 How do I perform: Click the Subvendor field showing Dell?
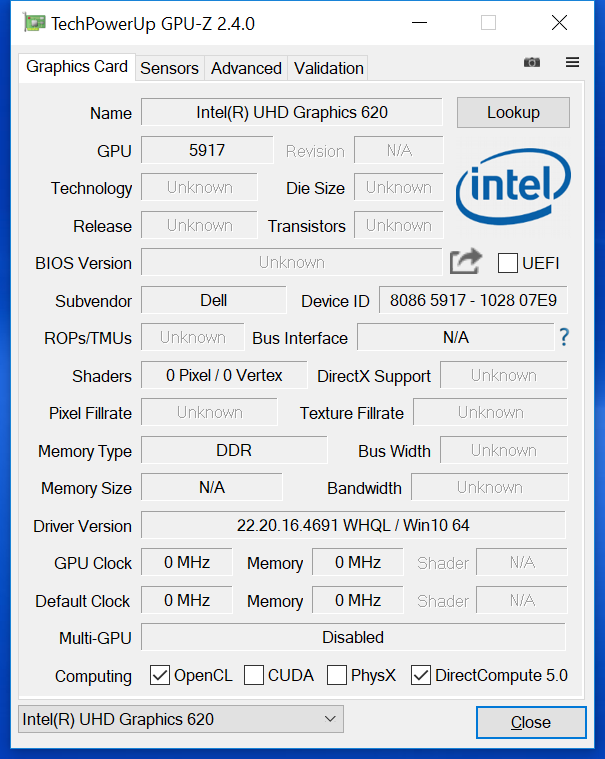pyautogui.click(x=213, y=300)
